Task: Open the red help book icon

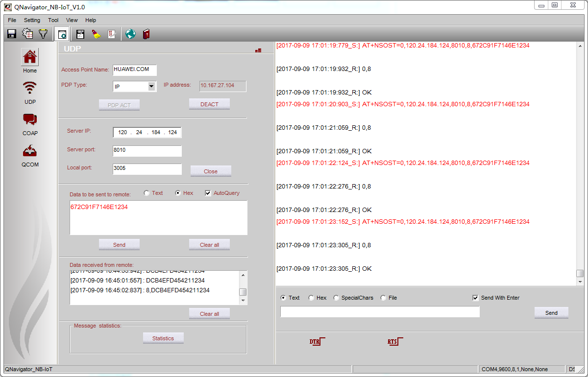Action: click(146, 34)
